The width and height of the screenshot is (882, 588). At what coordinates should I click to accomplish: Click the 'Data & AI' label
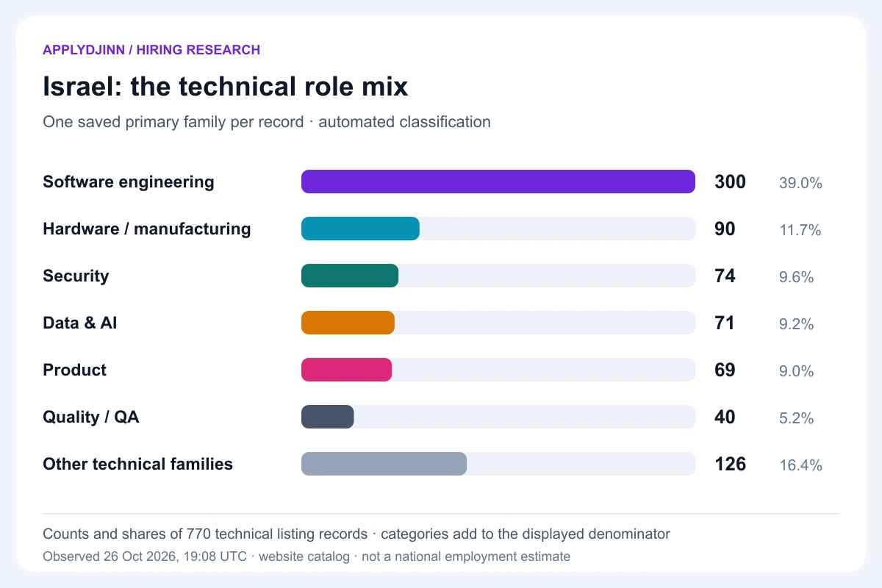[80, 323]
